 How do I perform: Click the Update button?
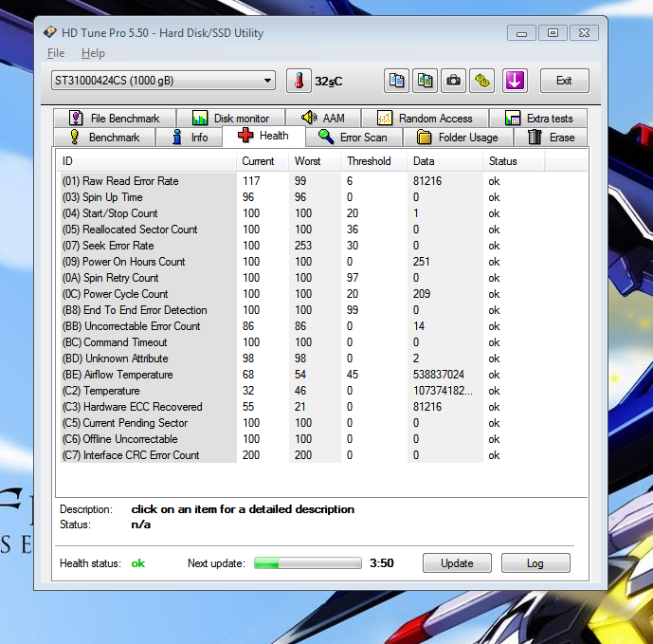tap(457, 563)
